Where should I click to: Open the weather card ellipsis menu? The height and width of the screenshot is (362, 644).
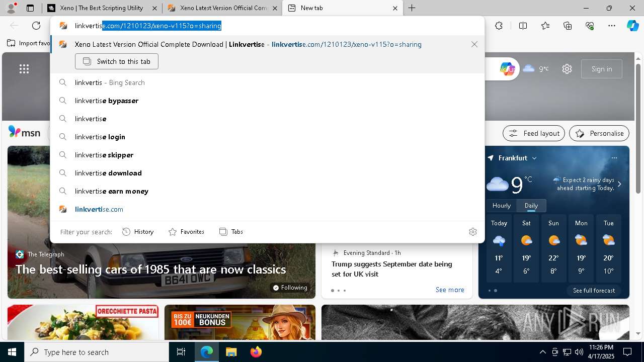[x=614, y=158]
